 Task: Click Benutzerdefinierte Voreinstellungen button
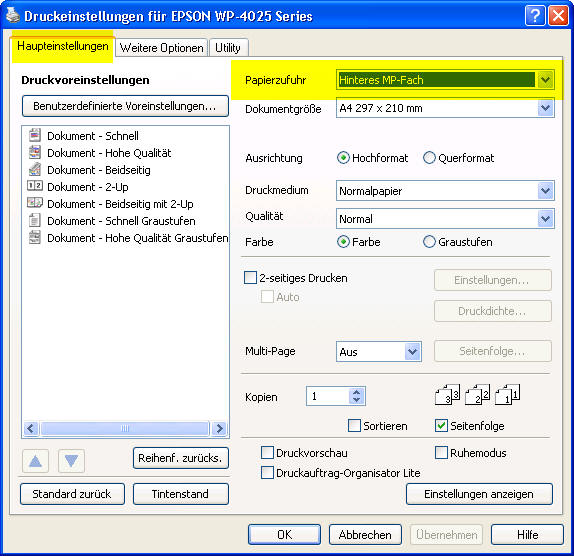pos(125,106)
